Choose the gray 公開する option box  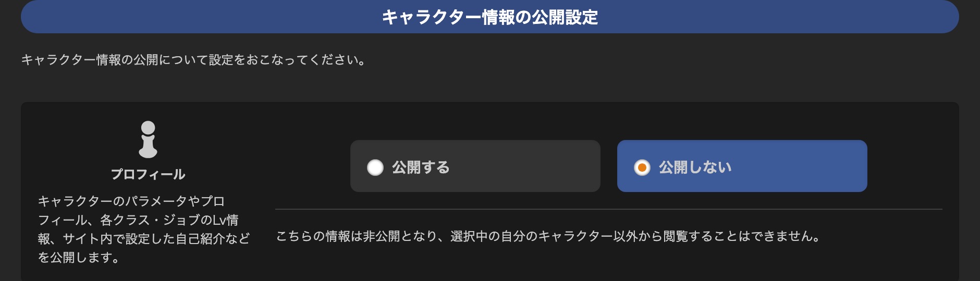tap(475, 166)
